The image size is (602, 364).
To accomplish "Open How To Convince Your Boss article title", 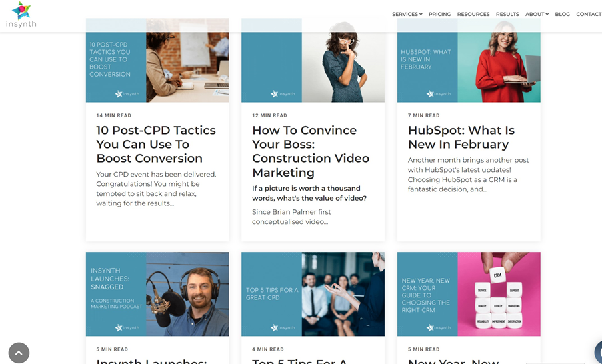I will point(311,151).
